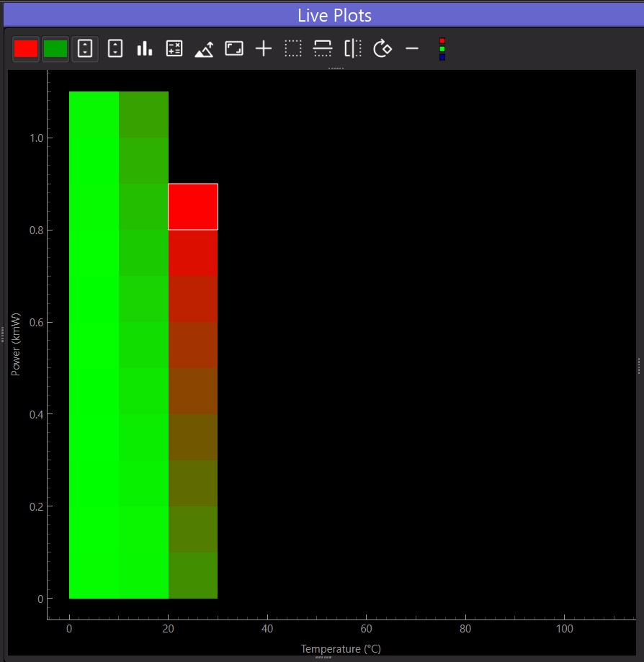
Task: Click the red channel color button
Action: [26, 49]
